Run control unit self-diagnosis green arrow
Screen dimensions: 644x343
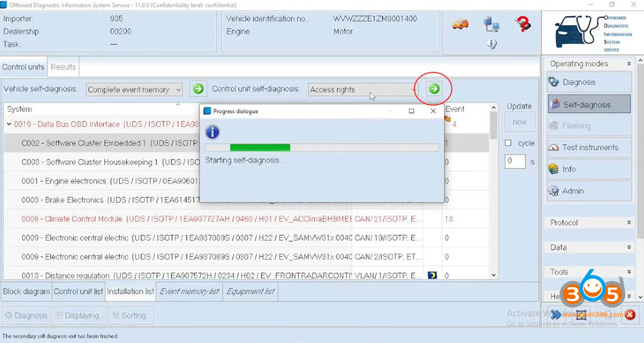pyautogui.click(x=434, y=89)
